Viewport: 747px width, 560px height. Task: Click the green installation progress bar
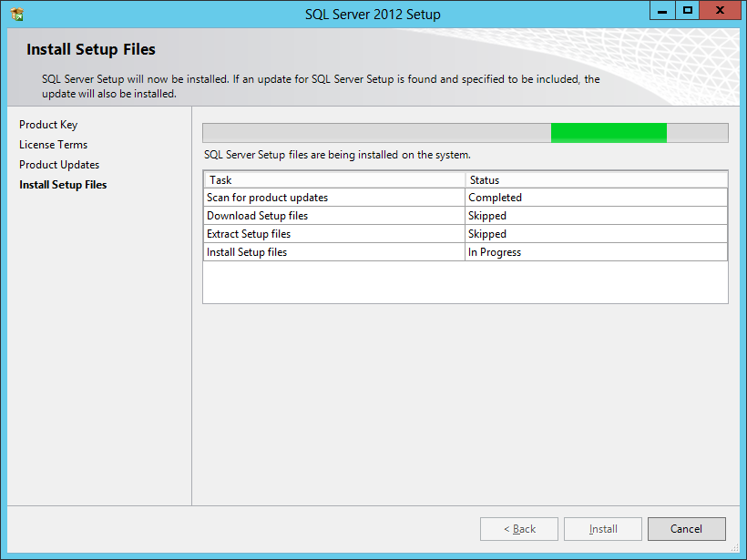click(609, 133)
